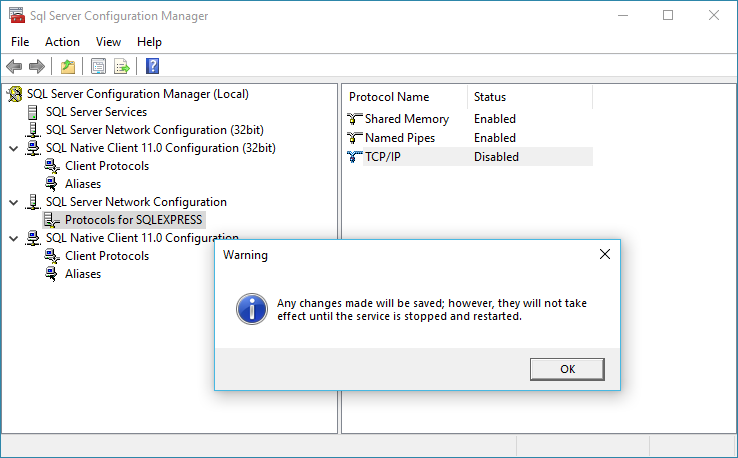Click the SQL Server Services icon
738x458 pixels.
click(32, 112)
